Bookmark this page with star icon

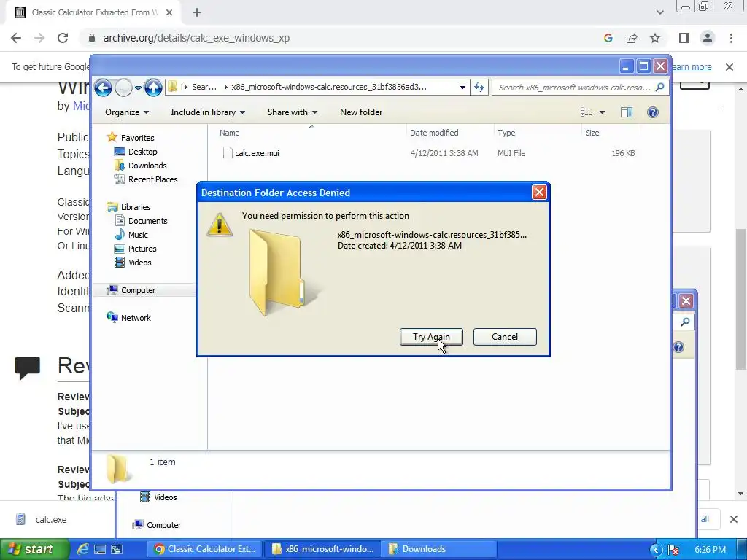point(655,38)
